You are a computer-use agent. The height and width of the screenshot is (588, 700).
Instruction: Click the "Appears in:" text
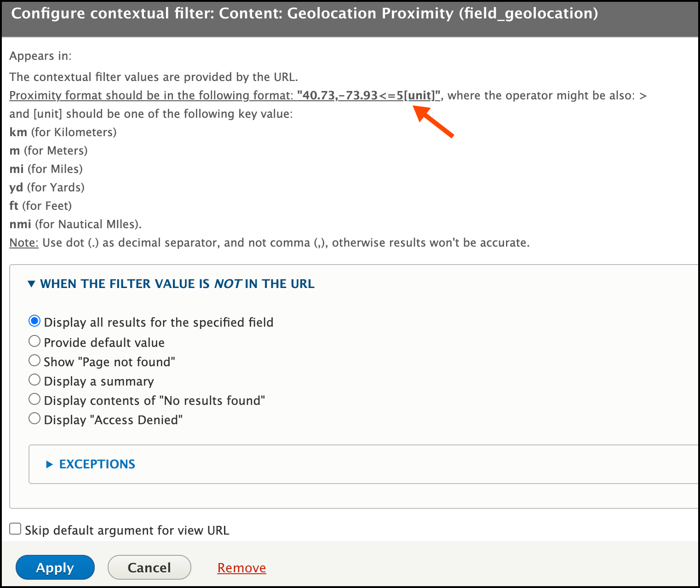(40, 56)
